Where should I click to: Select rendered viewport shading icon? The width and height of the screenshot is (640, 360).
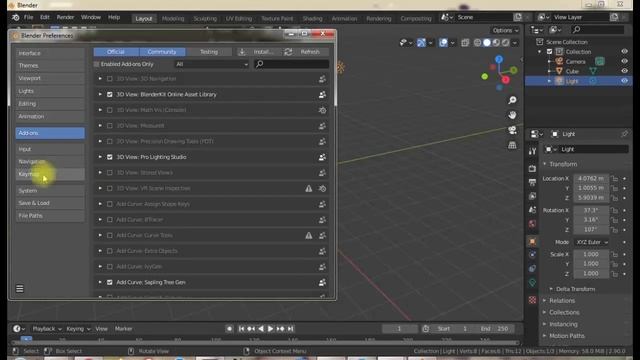coord(505,42)
